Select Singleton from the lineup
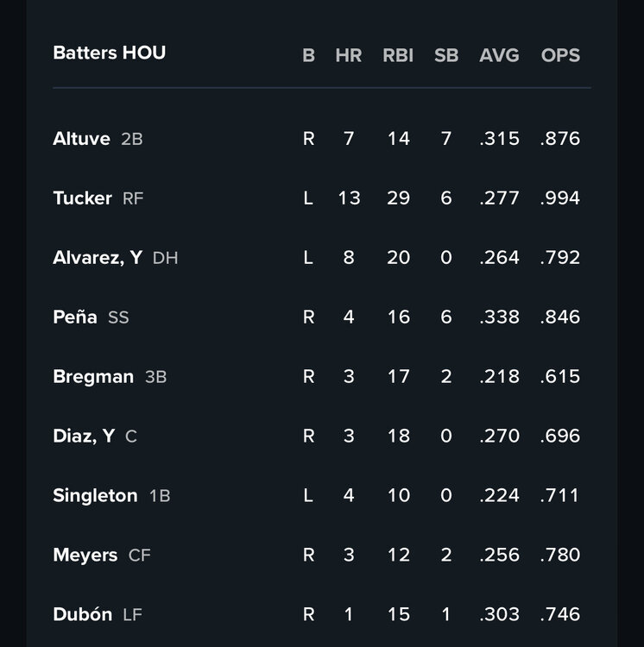Viewport: 644px width, 647px height. [x=95, y=496]
